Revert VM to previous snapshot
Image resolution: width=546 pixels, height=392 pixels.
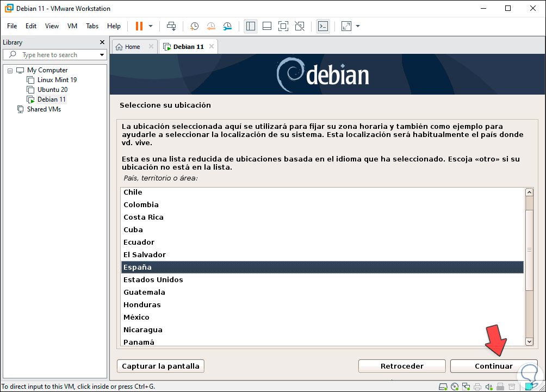tap(211, 26)
